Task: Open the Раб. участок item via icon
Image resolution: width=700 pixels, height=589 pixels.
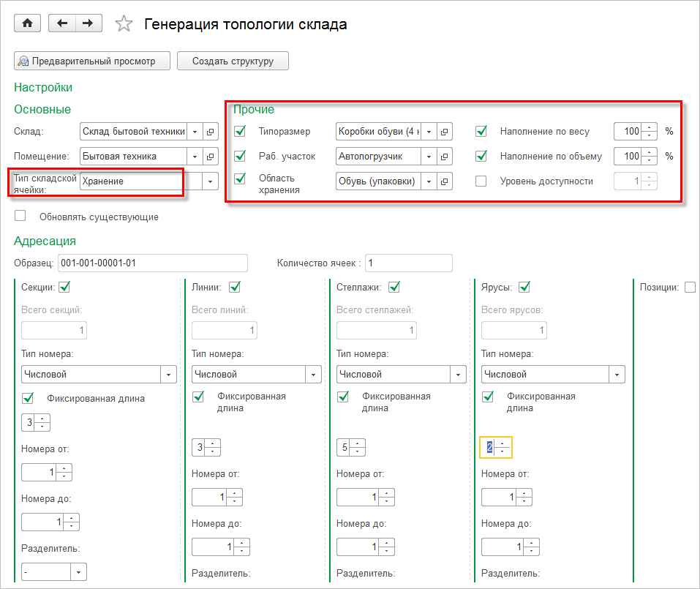Action: point(445,156)
